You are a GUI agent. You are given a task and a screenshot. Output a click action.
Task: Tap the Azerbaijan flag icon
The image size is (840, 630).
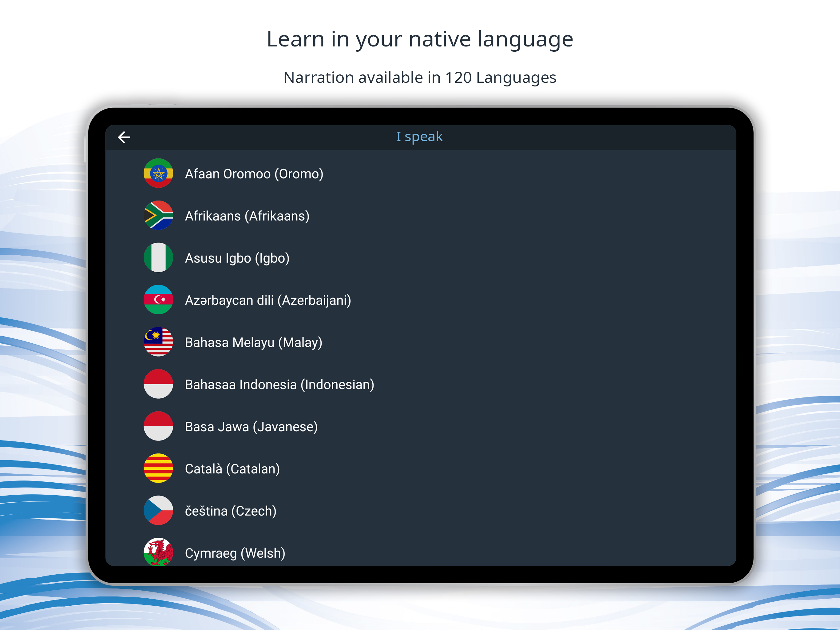(158, 300)
